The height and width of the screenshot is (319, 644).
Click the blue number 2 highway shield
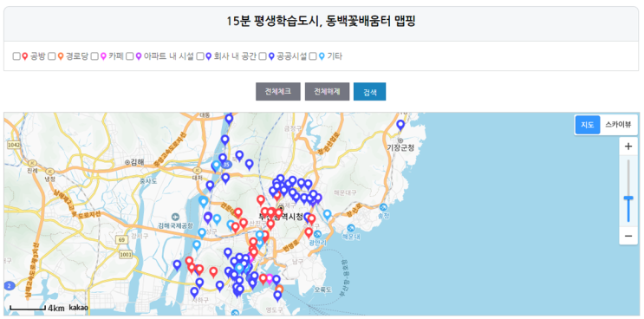click(x=9, y=286)
